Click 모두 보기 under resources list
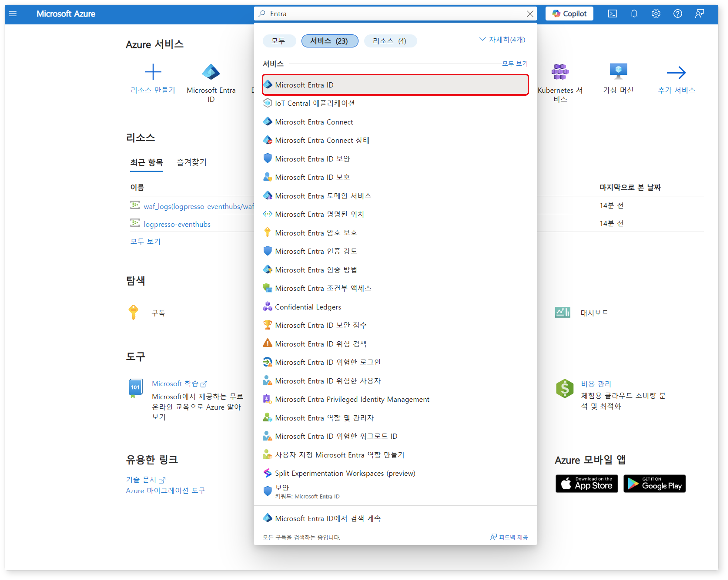Screen dimensions: 728x580 pos(146,241)
